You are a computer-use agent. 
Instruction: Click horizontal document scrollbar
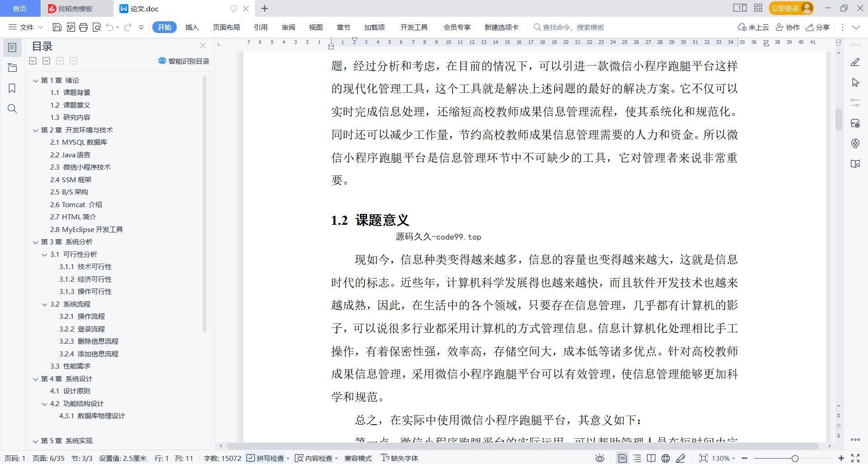[x=523, y=446]
